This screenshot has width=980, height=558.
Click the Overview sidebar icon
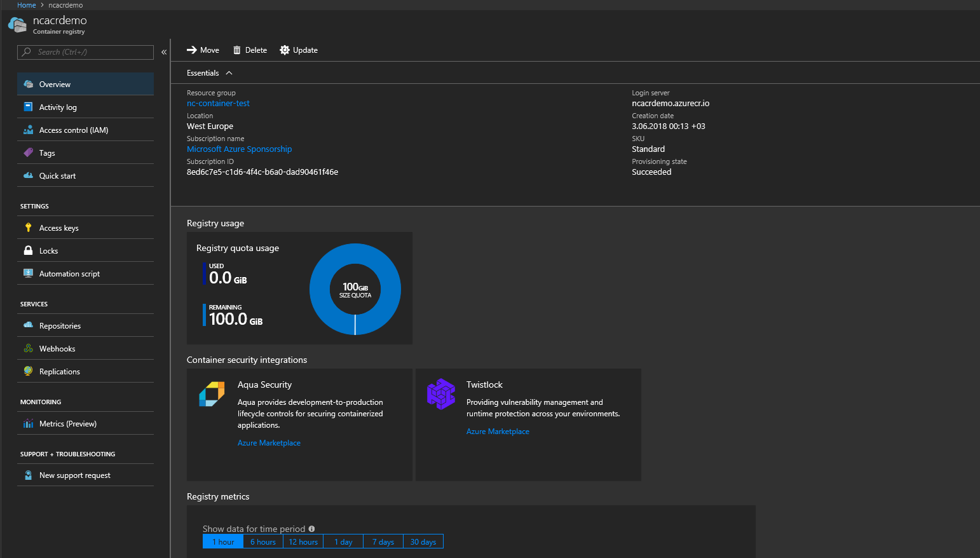pos(28,84)
